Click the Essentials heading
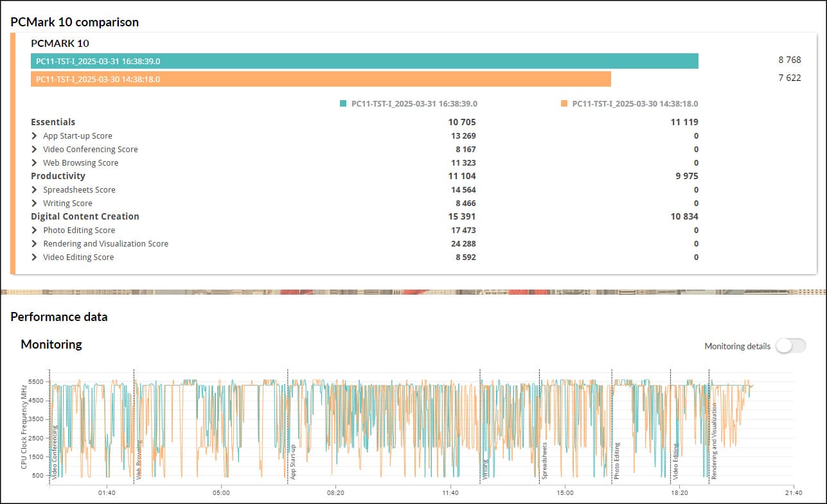 [53, 122]
